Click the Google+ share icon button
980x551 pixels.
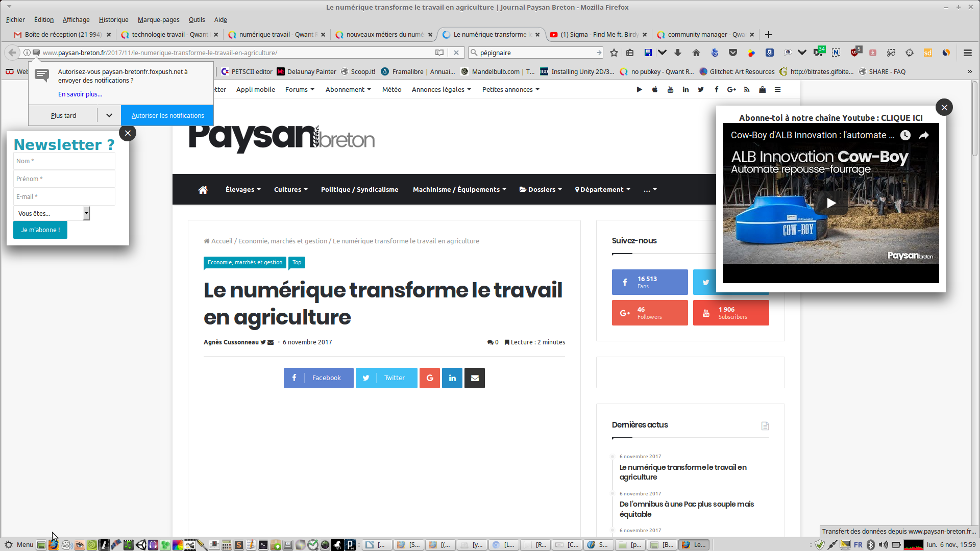point(430,378)
